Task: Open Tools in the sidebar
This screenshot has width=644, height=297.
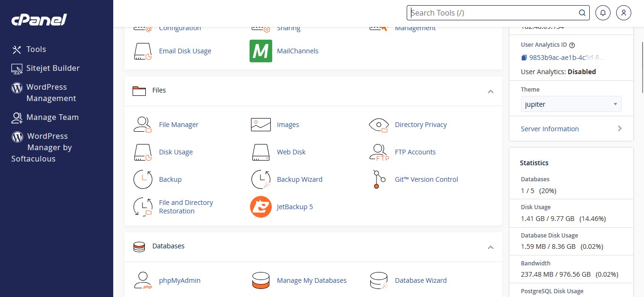Action: coord(29,49)
